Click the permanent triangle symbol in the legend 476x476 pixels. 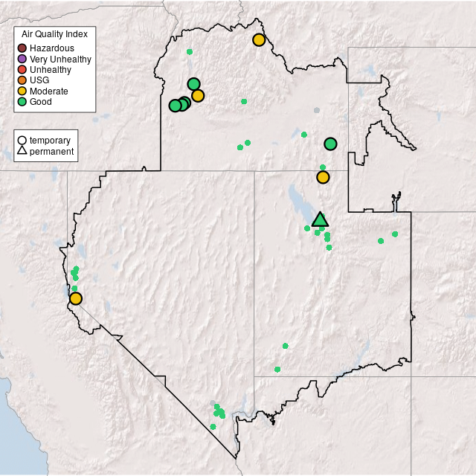[x=22, y=151]
